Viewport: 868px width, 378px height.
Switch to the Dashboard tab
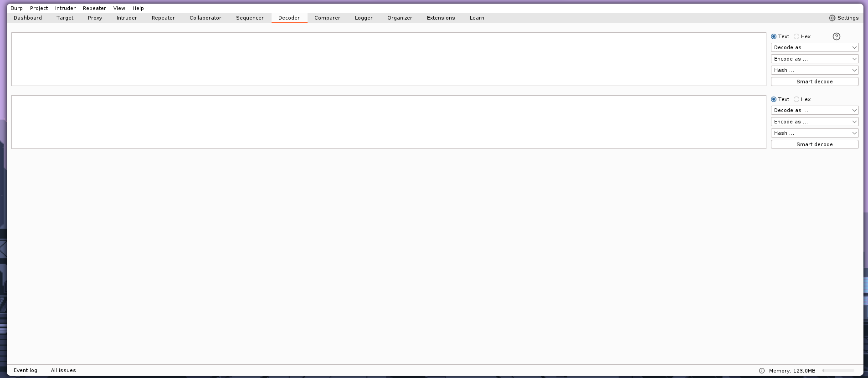click(28, 18)
